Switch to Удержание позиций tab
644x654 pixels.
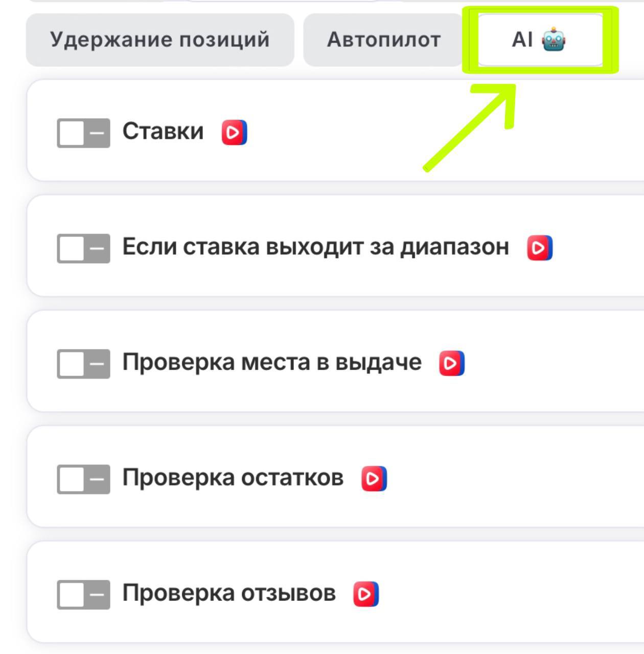point(160,40)
